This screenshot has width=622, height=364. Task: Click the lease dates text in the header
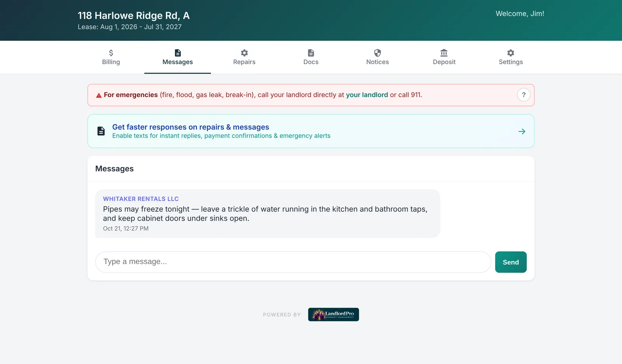129,27
